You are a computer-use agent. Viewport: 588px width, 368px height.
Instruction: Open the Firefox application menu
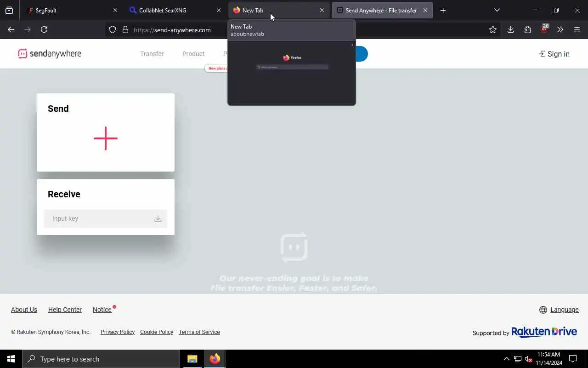pos(577,29)
